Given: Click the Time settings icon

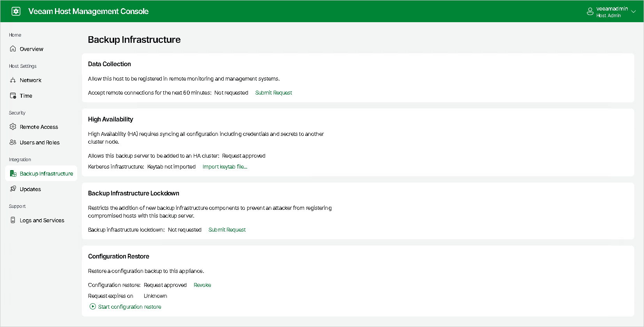Looking at the screenshot, I should coord(13,96).
